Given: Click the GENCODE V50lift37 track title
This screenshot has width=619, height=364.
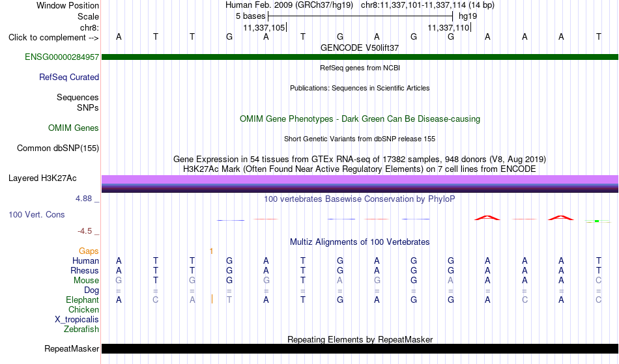Looking at the screenshot, I should tap(360, 48).
